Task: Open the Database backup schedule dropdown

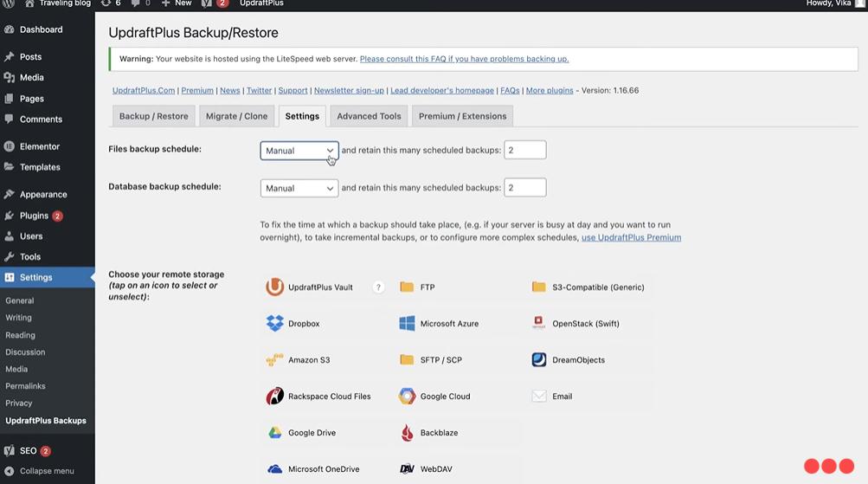Action: click(x=299, y=188)
